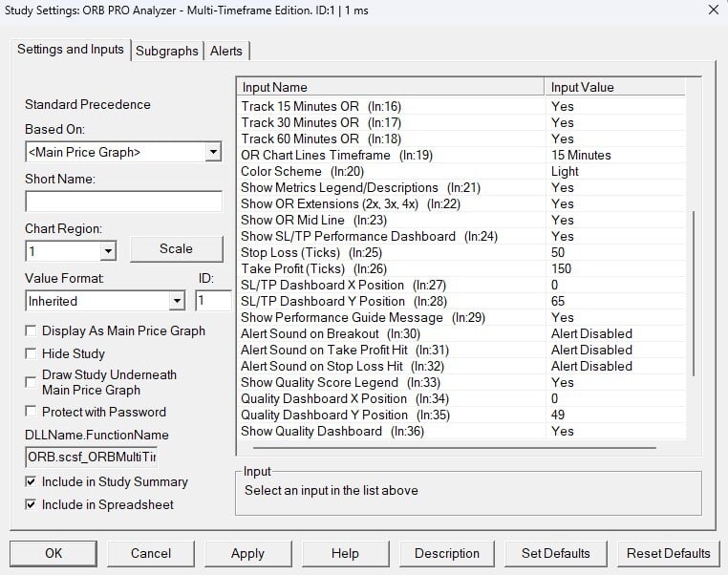Click the OK button
Image resolution: width=728 pixels, height=575 pixels.
click(54, 553)
